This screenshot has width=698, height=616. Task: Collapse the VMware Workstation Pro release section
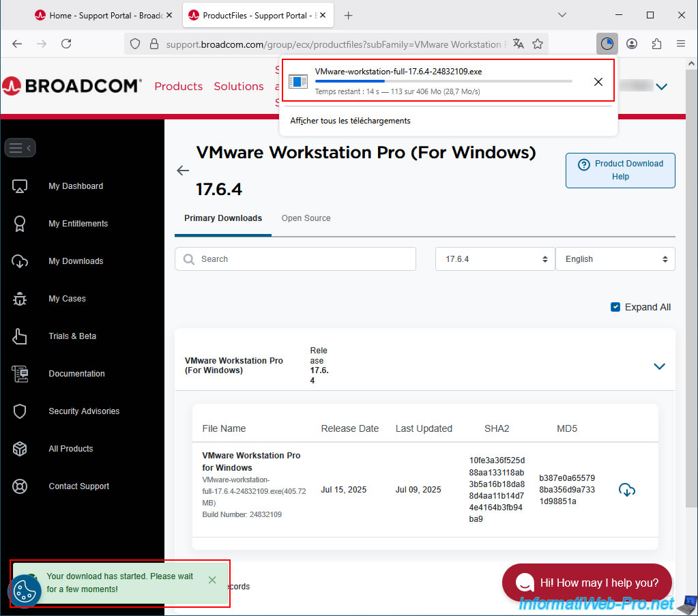tap(659, 366)
